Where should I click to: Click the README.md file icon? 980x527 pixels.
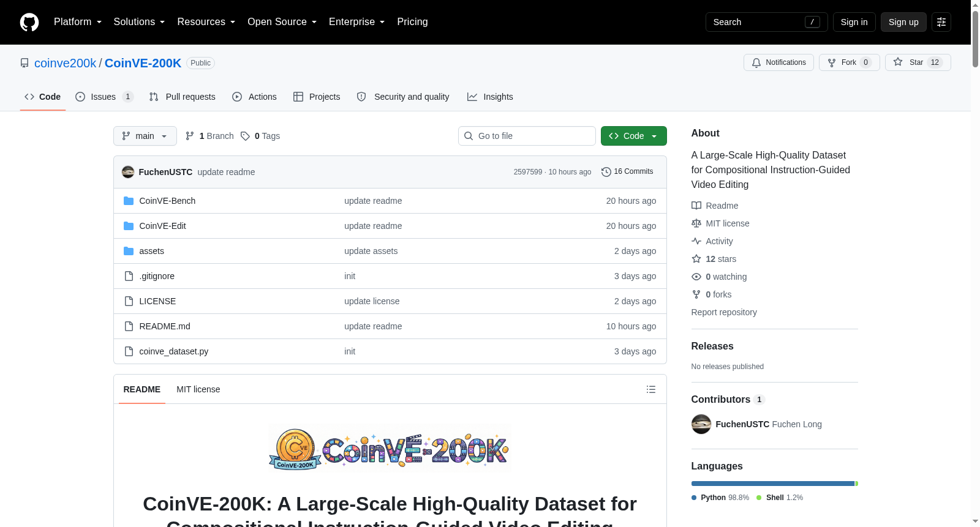129,326
